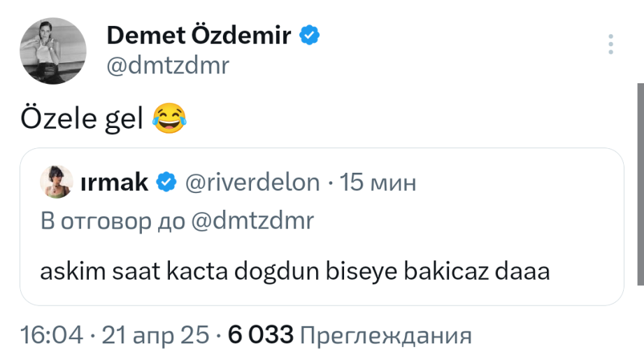
Task: Open the quoted tweet text "askim saat kacta..."
Action: 295,271
